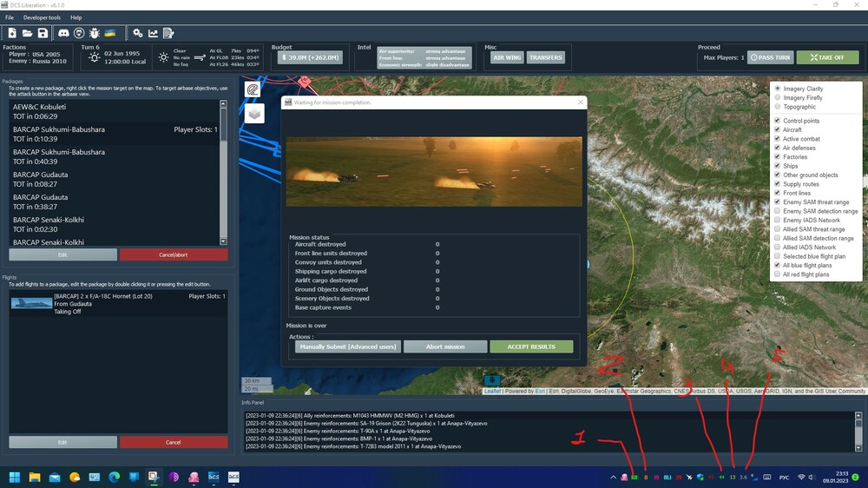Click the ACCEPT RESULTS button
The width and height of the screenshot is (868, 488).
coord(531,346)
